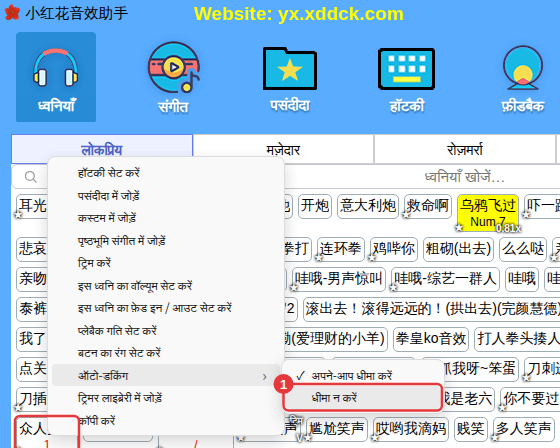Image resolution: width=560 pixels, height=448 pixels.
Task: Play the 粗砌(出去) sound
Action: tap(458, 249)
